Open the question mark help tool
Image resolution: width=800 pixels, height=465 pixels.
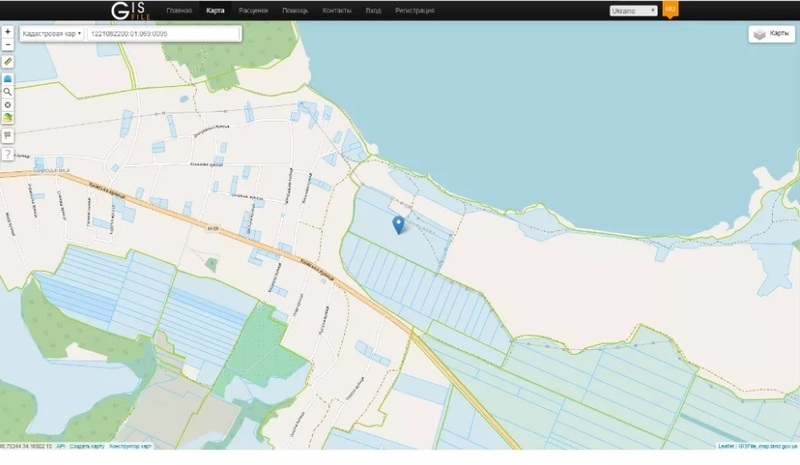coord(8,154)
